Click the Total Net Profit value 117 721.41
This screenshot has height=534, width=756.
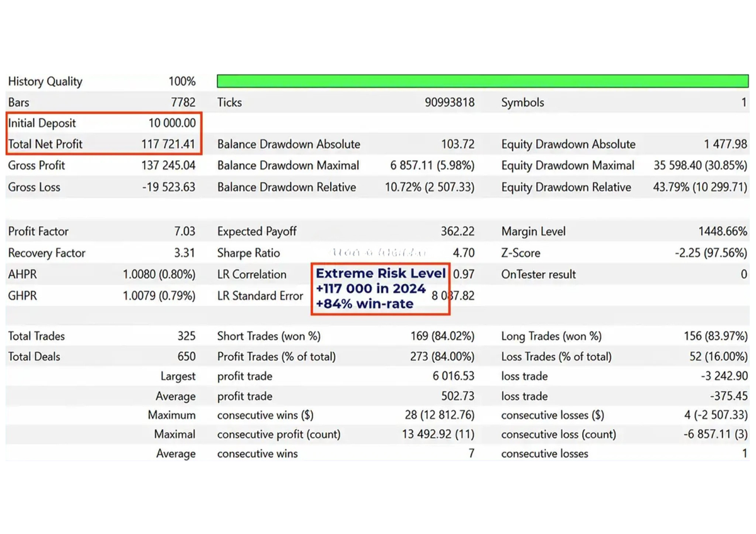click(168, 144)
